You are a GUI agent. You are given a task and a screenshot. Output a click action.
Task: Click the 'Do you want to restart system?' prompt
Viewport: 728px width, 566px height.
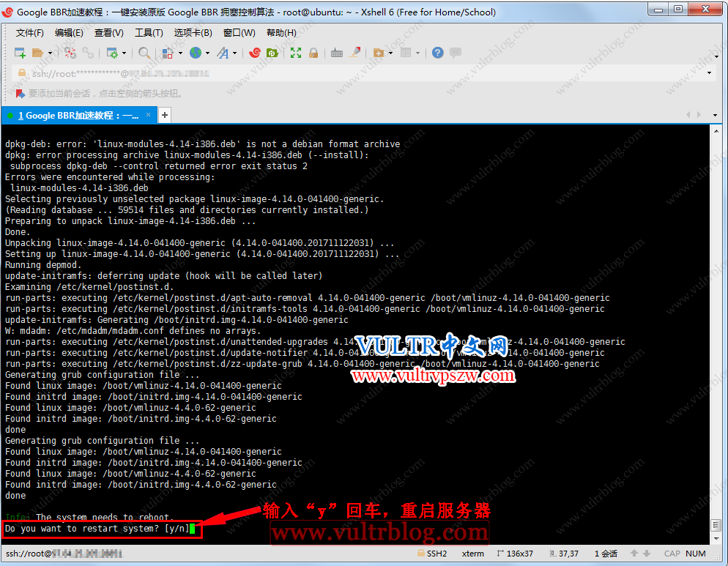(97, 529)
